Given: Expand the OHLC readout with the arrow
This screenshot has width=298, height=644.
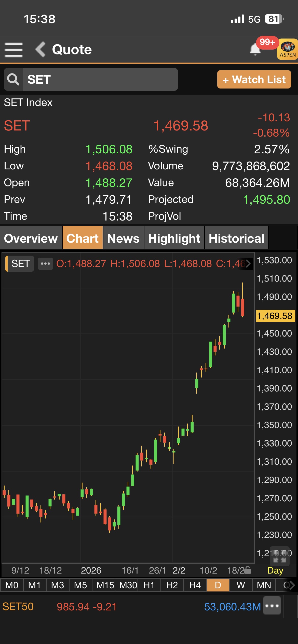Looking at the screenshot, I should (x=248, y=264).
